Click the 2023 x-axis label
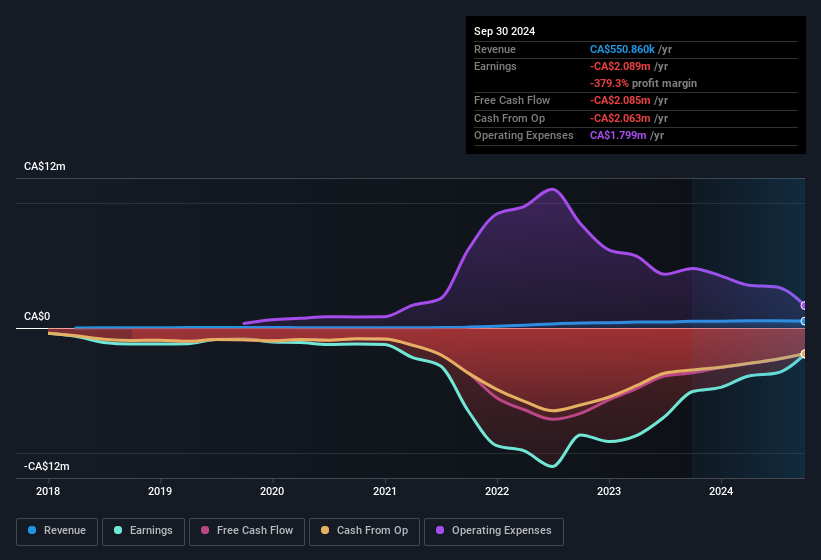Image resolution: width=821 pixels, height=560 pixels. click(609, 491)
